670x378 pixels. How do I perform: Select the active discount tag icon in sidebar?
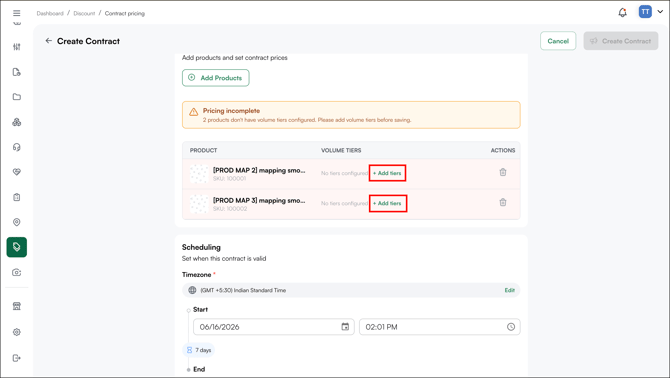coord(17,247)
